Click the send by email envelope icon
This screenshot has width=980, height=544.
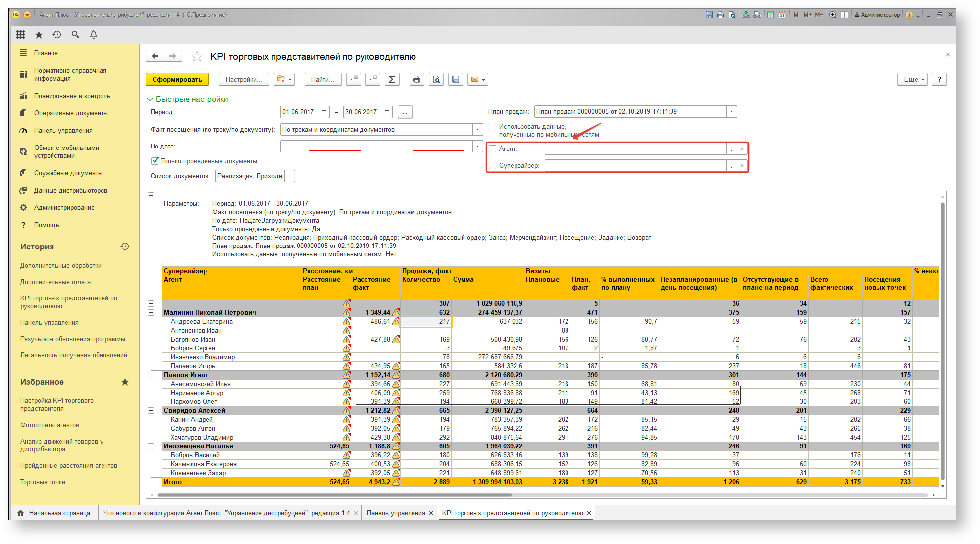(x=478, y=79)
